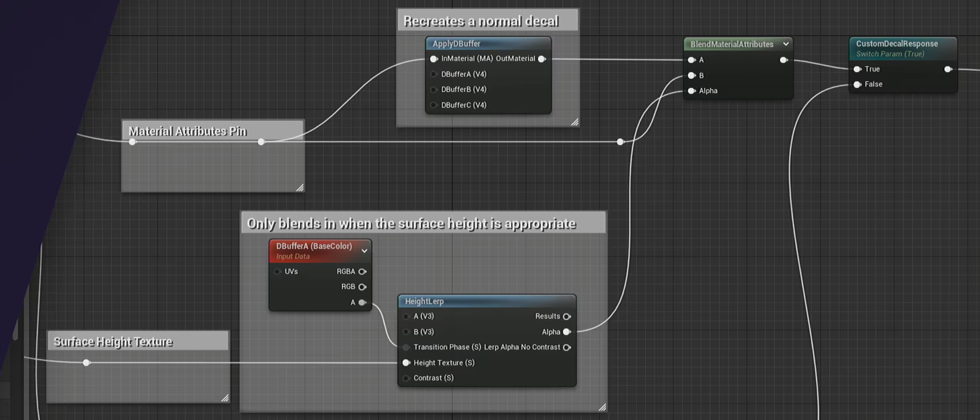The width and height of the screenshot is (980, 420).
Task: Click the A (V3) input pin on HeightLerp
Action: [x=406, y=316]
